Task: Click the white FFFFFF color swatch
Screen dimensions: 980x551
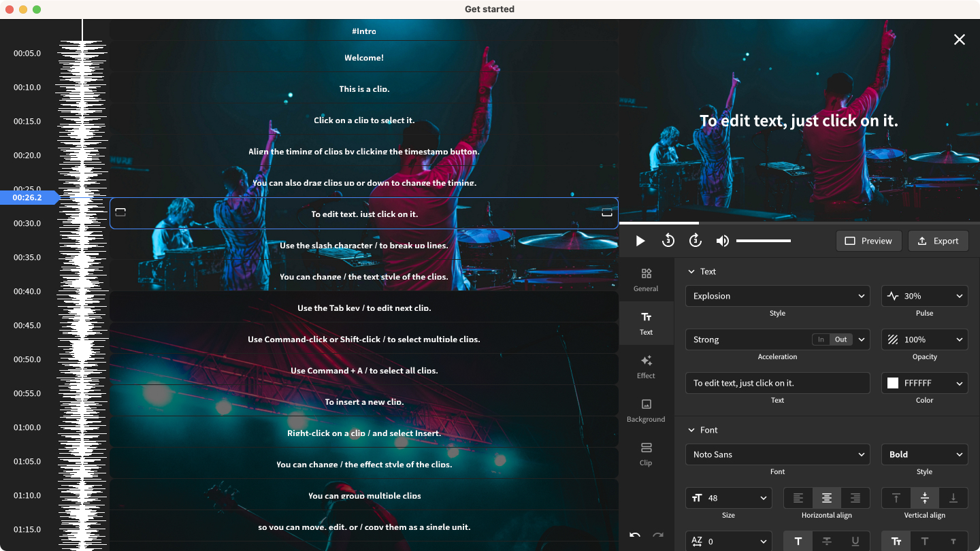Action: click(893, 383)
